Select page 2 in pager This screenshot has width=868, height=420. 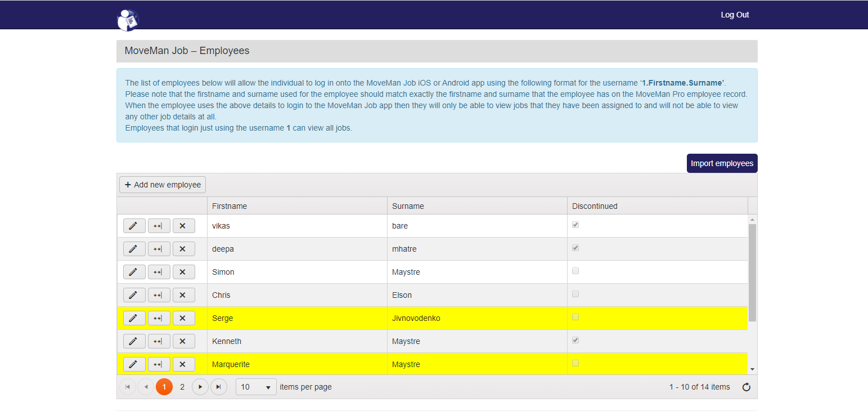(x=182, y=387)
